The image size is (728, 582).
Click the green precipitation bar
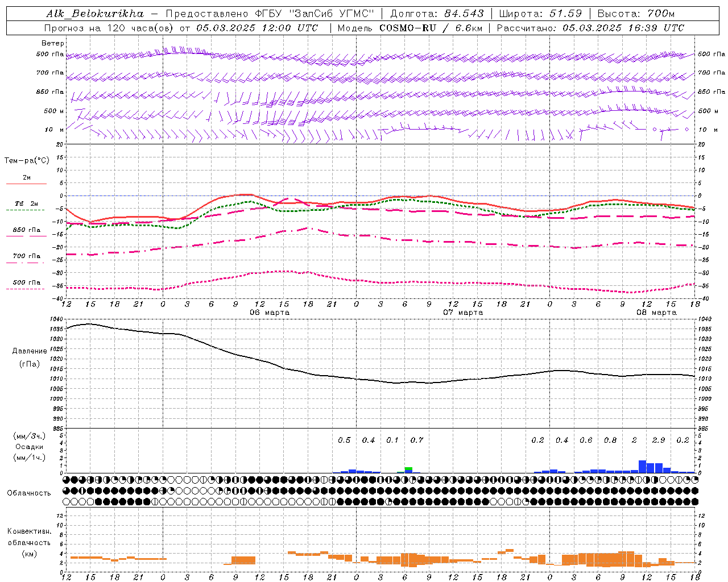(x=408, y=469)
